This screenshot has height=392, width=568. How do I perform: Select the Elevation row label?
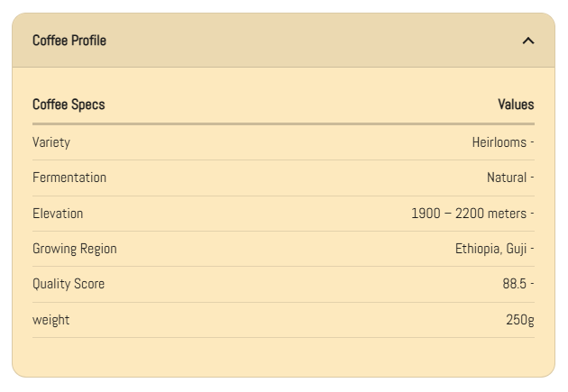point(58,214)
